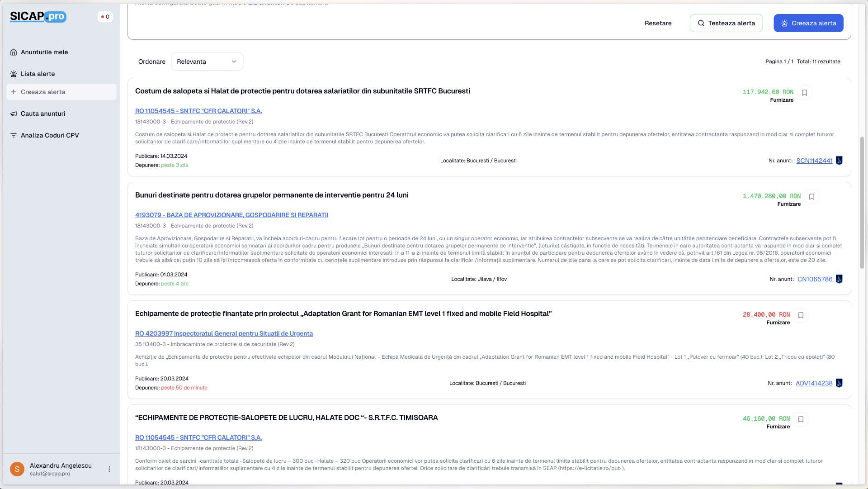Click the blue Creeaza alerta button

pyautogui.click(x=808, y=23)
